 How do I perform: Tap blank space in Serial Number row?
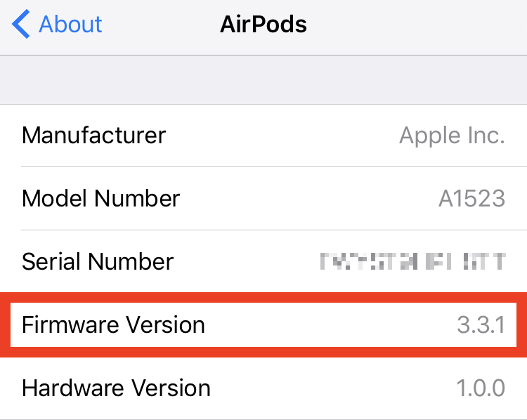tap(247, 261)
